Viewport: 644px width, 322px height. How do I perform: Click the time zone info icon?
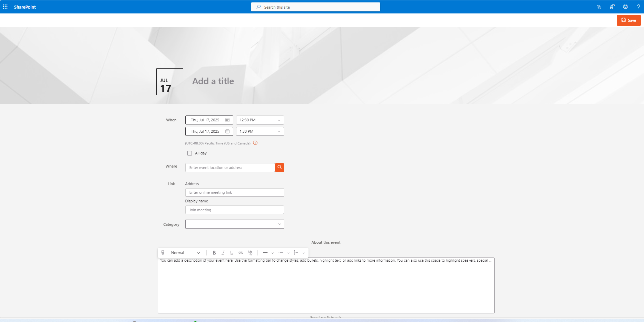pos(255,143)
